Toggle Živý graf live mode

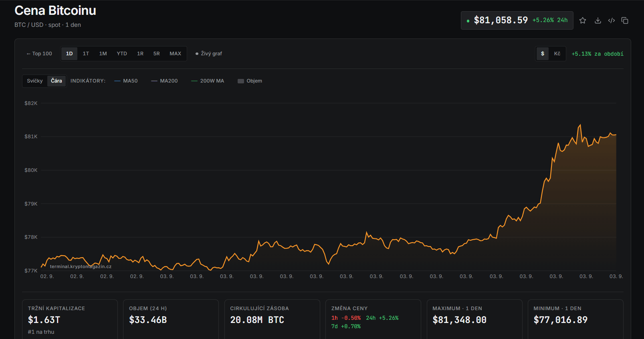point(208,54)
